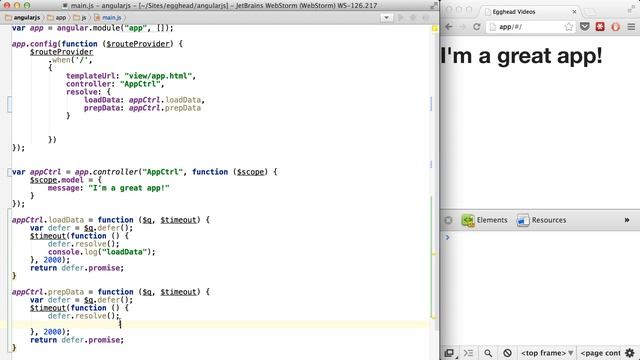The height and width of the screenshot is (360, 640).
Task: Open the Chrome hamburger menu
Action: (631, 27)
